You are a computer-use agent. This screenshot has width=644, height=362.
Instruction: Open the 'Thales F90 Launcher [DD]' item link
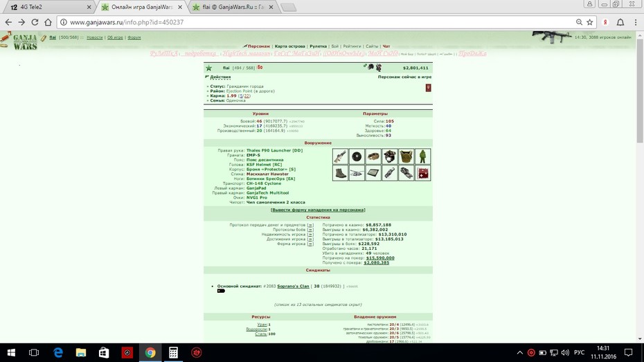coord(274,151)
